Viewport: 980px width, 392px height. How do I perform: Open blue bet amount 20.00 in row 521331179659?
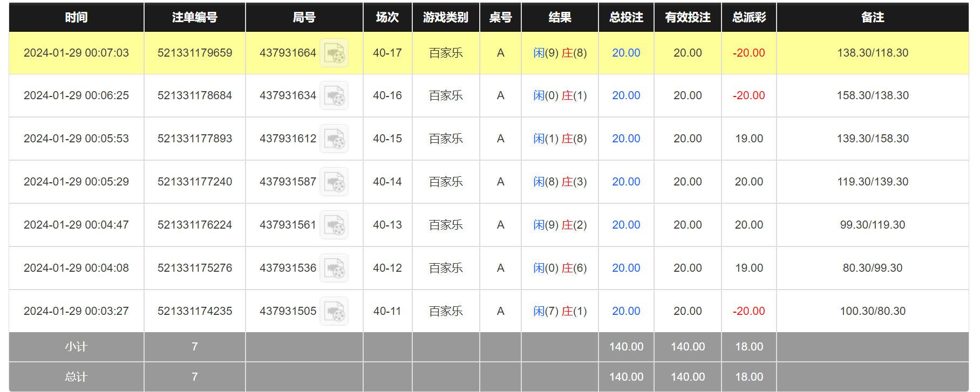[x=626, y=53]
